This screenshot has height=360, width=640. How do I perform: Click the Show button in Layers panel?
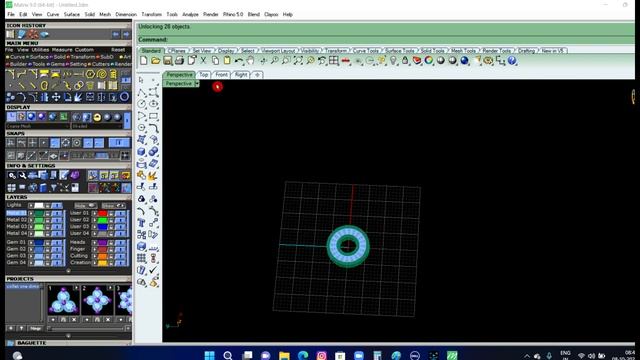click(x=113, y=205)
